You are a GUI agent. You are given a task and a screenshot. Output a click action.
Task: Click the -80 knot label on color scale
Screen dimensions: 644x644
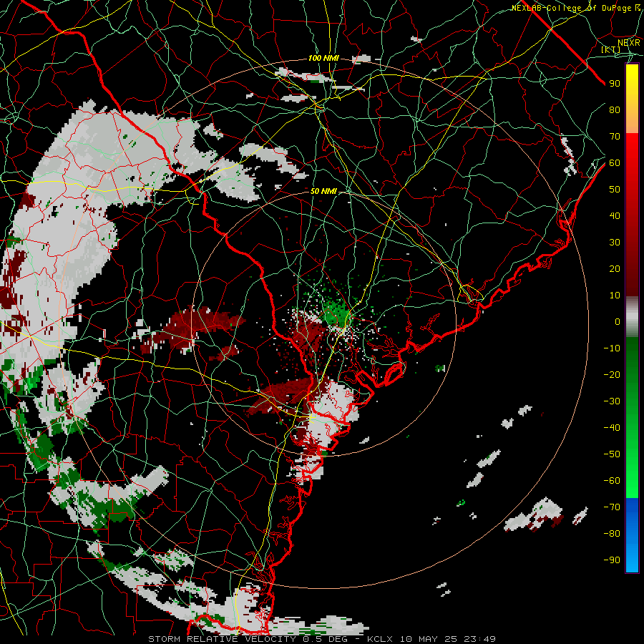612,534
